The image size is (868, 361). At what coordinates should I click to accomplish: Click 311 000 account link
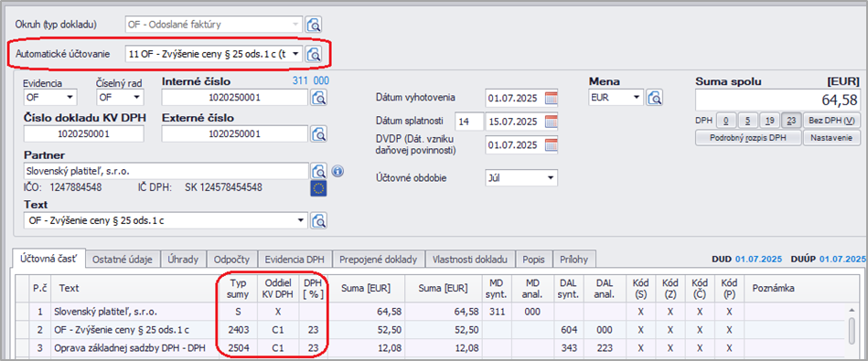tap(310, 81)
